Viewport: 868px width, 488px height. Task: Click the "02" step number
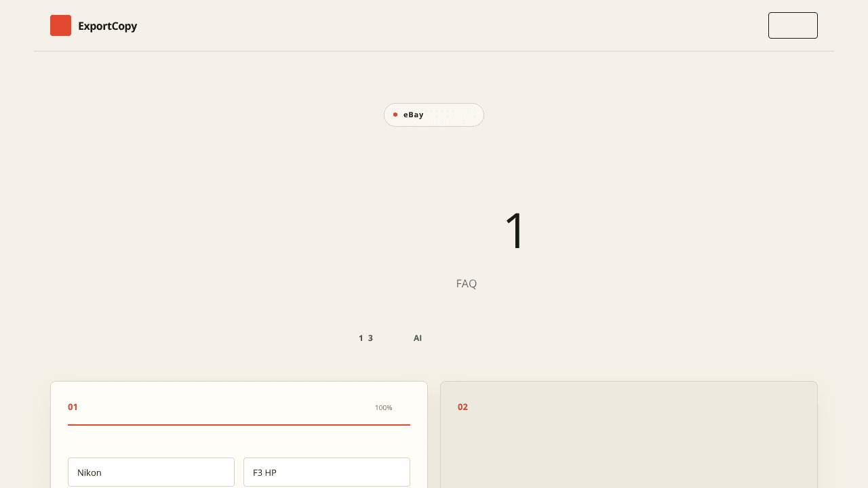[x=462, y=407]
